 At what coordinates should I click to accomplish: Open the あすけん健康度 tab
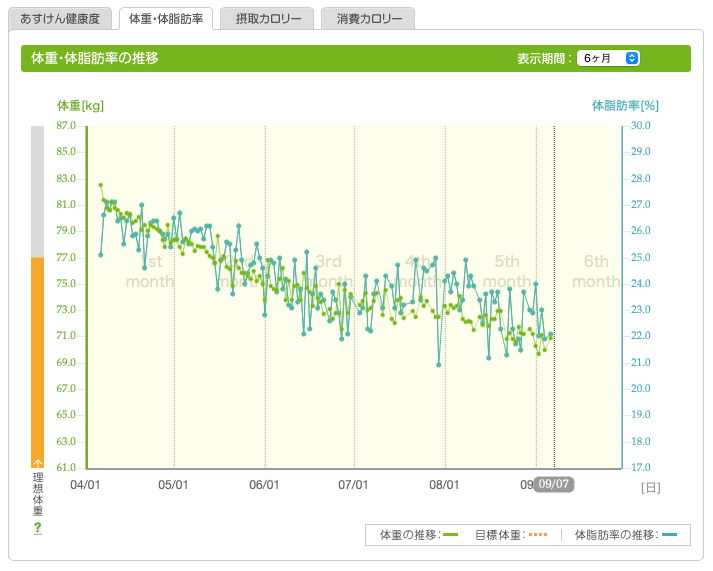[60, 19]
